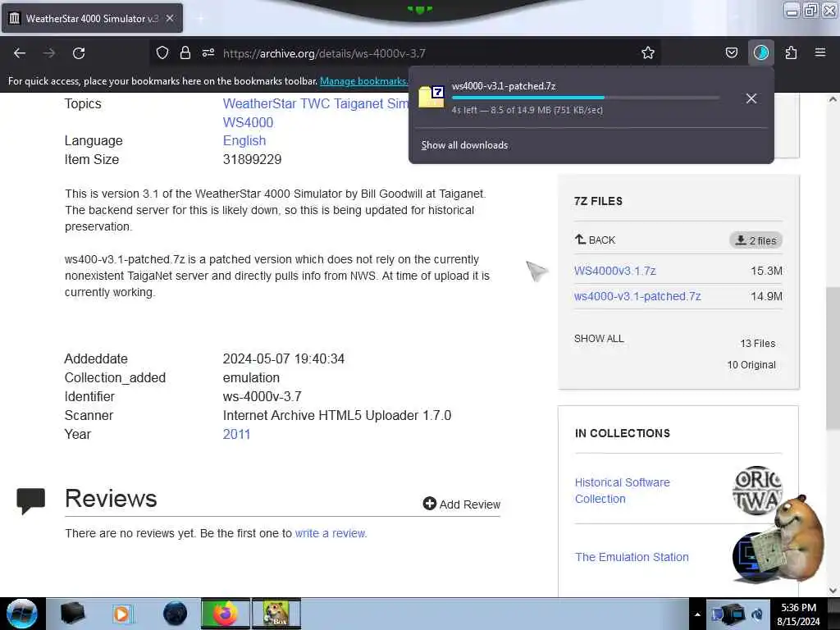The width and height of the screenshot is (840, 630).
Task: Download ws4000-v3.1-patched.7z from file list
Action: [x=637, y=296]
